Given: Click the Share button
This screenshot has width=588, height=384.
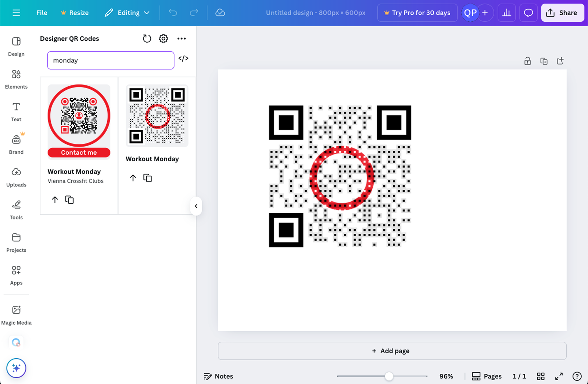Looking at the screenshot, I should tap(563, 12).
